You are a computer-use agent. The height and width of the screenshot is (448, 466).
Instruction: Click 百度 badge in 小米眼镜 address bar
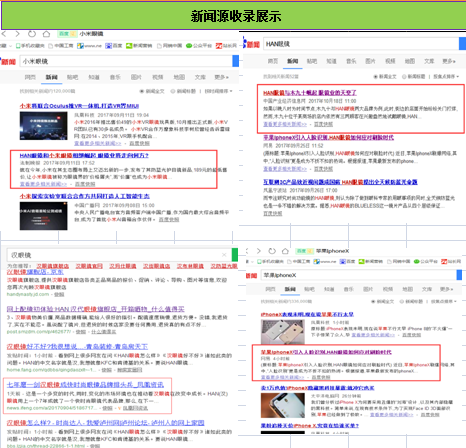click(67, 34)
